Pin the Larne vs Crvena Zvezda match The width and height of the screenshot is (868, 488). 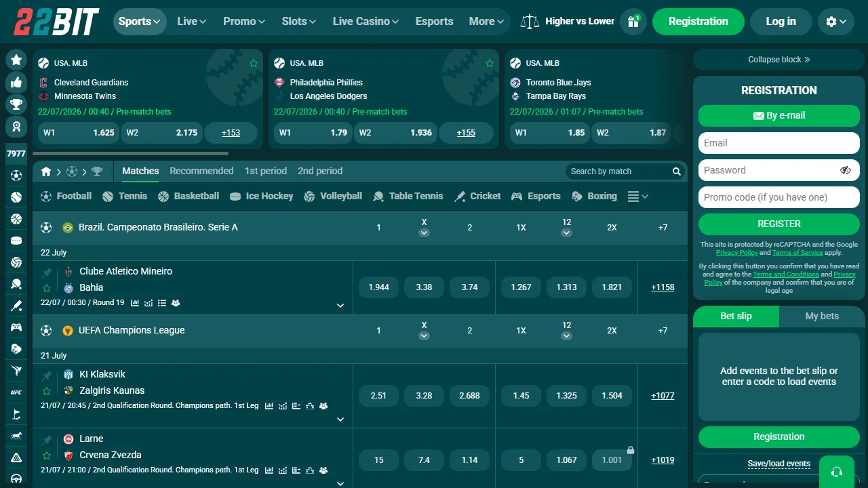point(47,440)
